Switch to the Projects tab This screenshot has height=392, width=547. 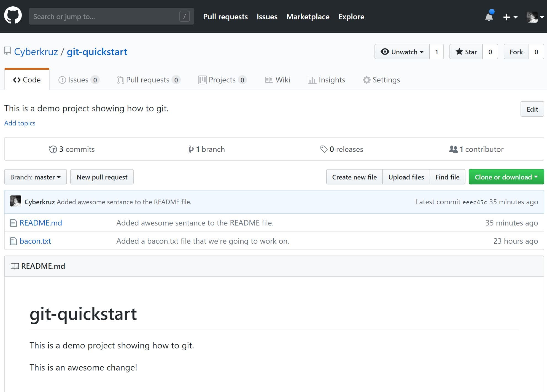tap(222, 80)
